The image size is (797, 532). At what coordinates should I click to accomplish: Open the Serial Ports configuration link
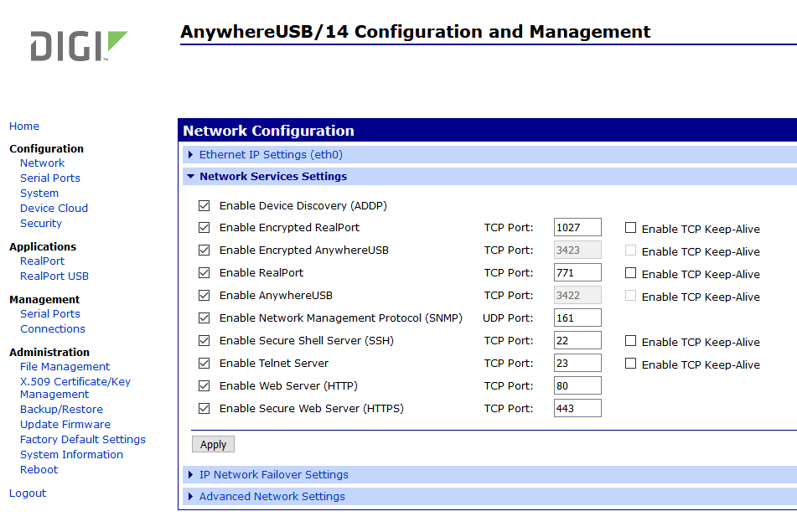pos(49,178)
